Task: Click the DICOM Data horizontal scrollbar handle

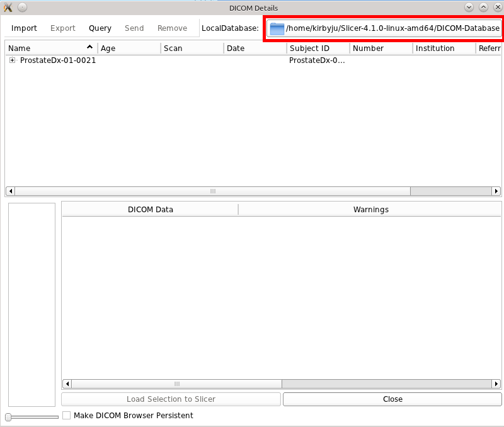Action: coord(177,384)
